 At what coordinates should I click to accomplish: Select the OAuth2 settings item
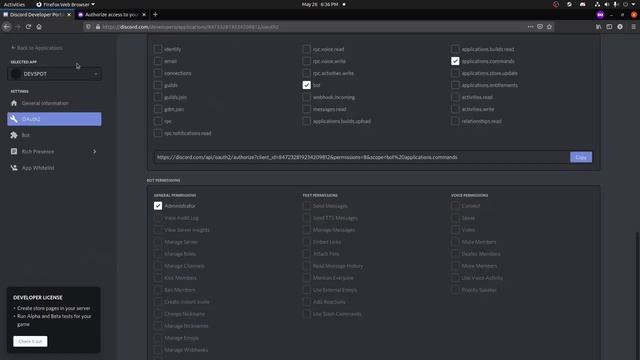(x=54, y=119)
